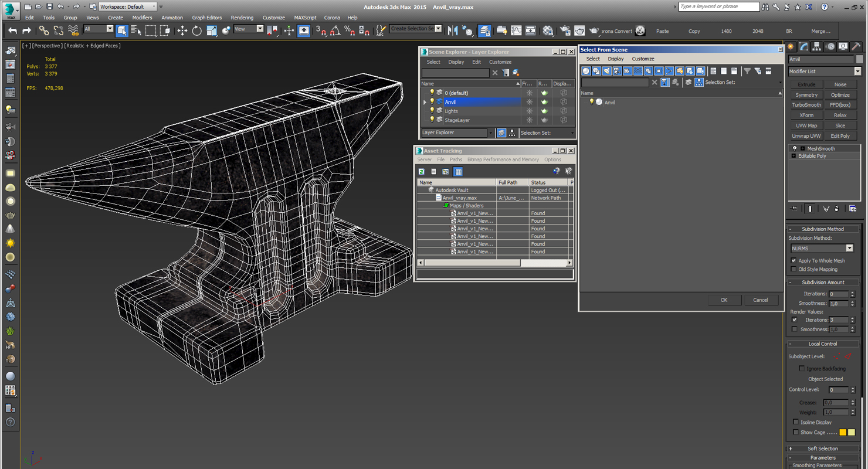
Task: Enable Ignore Backfacing checkbox
Action: 802,369
